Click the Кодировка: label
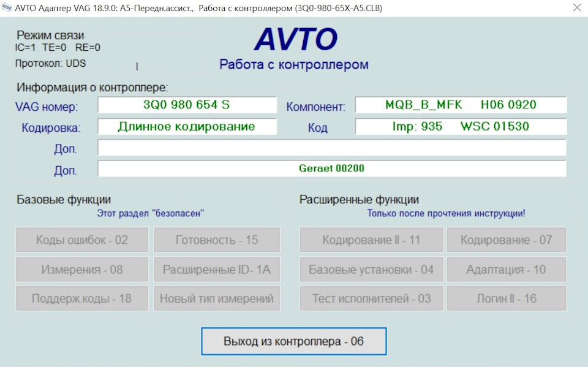Screen dimensions: 588x367 [51, 128]
